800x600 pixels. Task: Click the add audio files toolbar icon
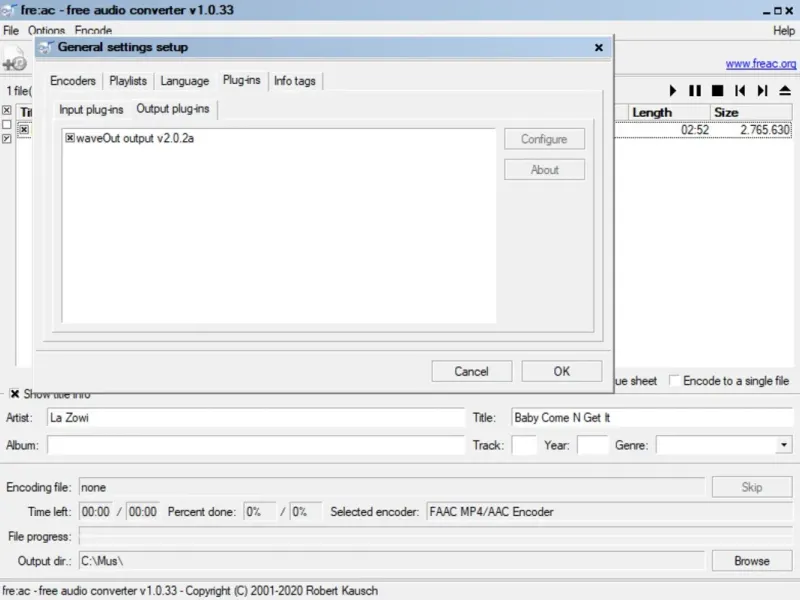click(x=14, y=60)
